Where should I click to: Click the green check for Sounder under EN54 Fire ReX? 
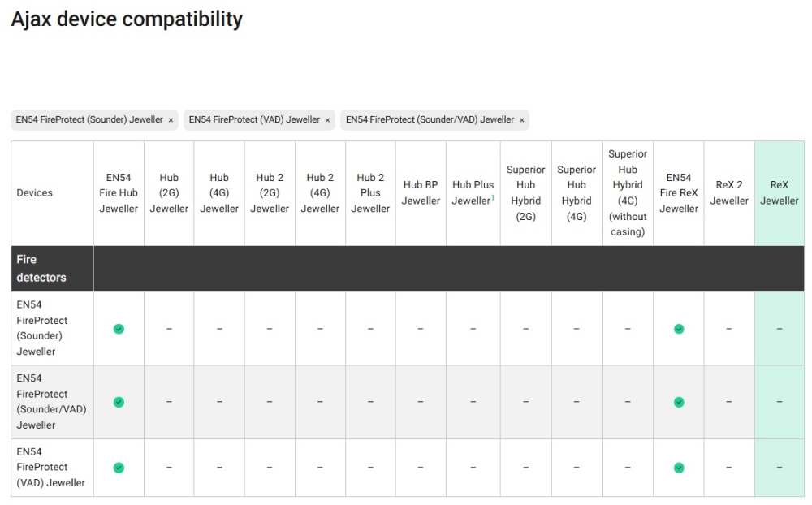tap(679, 329)
